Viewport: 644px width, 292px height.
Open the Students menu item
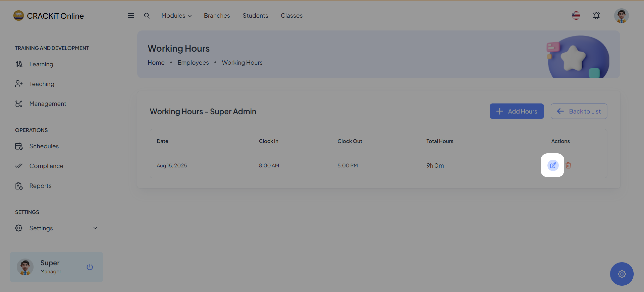coord(255,16)
